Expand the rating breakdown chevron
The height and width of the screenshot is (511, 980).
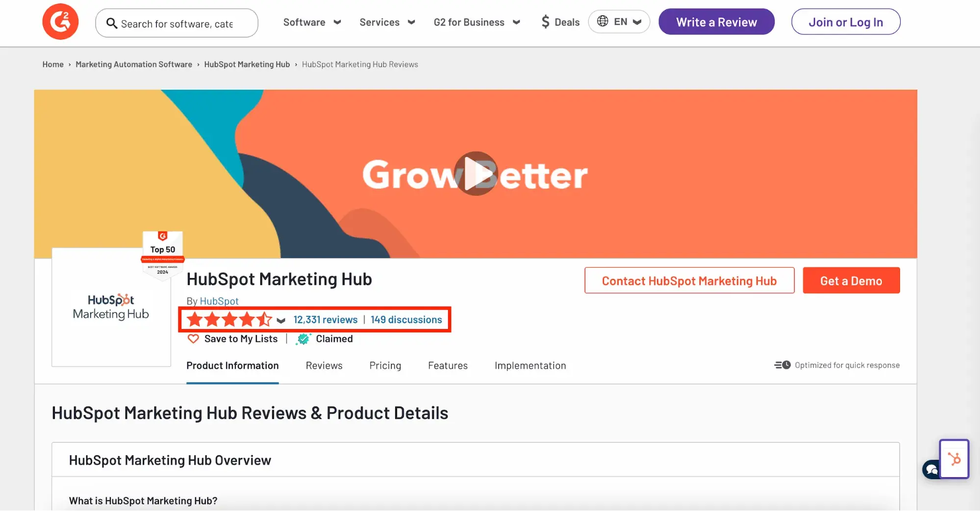click(x=281, y=321)
